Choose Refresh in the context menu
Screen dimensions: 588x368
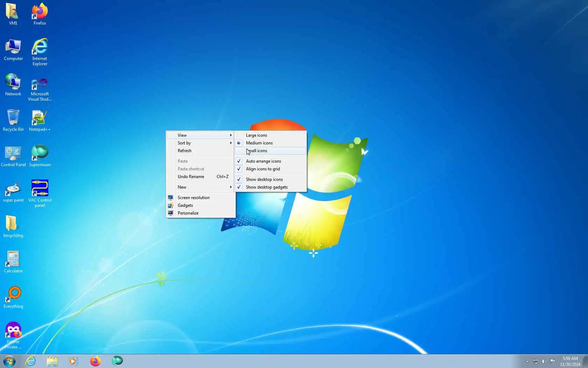(x=200, y=151)
